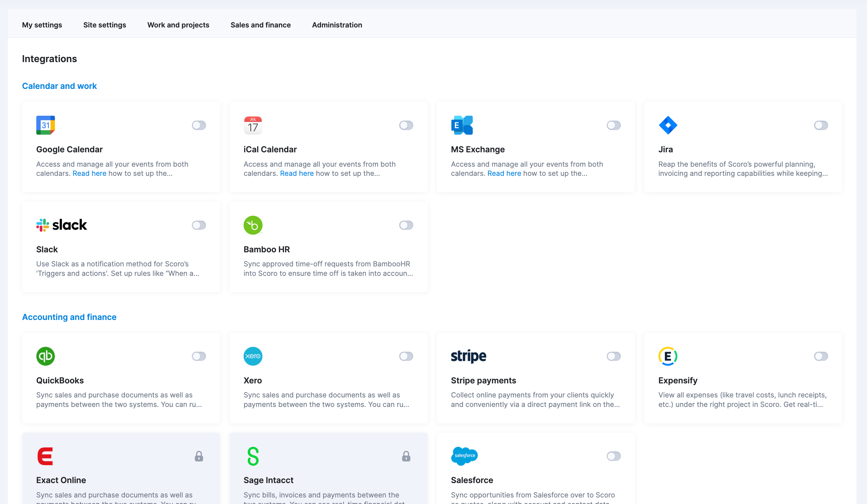Click the QuickBooks logo icon
This screenshot has height=504, width=867.
point(45,356)
